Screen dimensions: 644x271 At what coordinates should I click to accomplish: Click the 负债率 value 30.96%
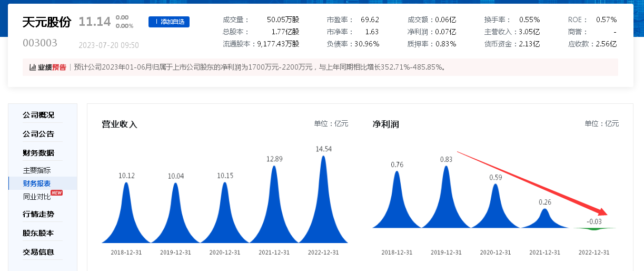367,44
